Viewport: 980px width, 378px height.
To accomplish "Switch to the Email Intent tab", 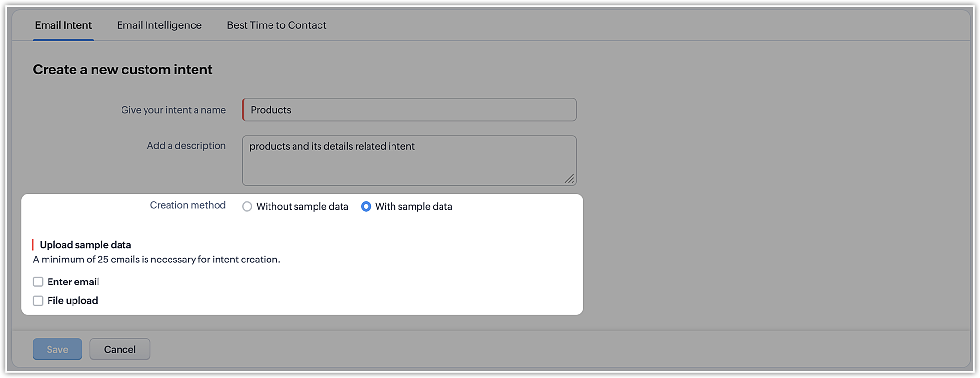I will point(63,25).
